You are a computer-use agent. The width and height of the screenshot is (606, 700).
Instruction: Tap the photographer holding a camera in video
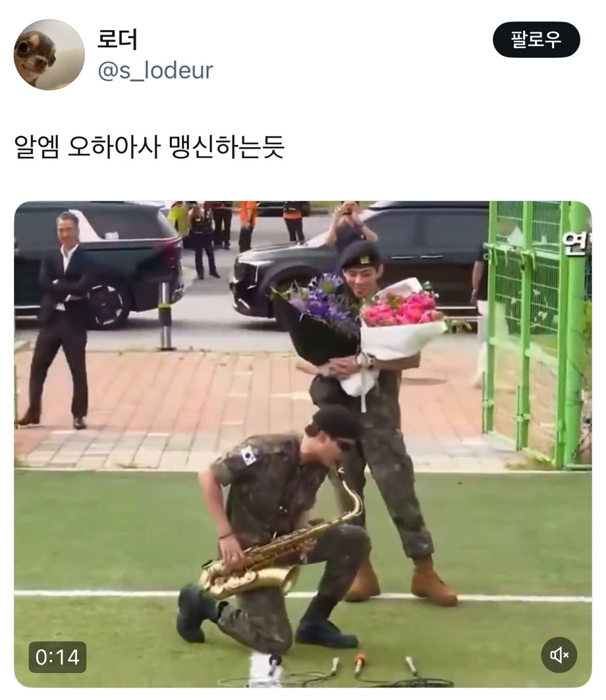tap(350, 225)
